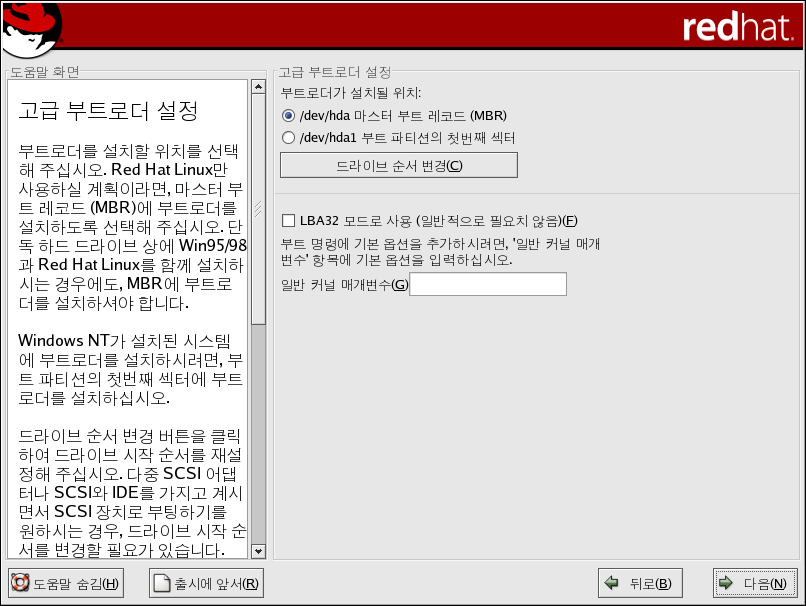Click the 일반 커널 매개변수 text field
The width and height of the screenshot is (806, 606).
488,285
